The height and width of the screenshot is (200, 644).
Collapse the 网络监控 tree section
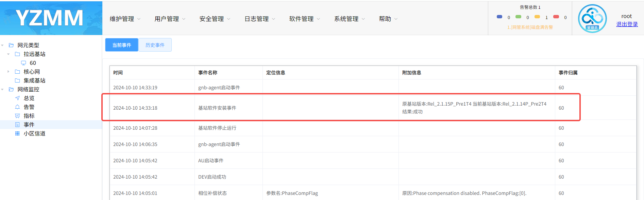pyautogui.click(x=2, y=89)
